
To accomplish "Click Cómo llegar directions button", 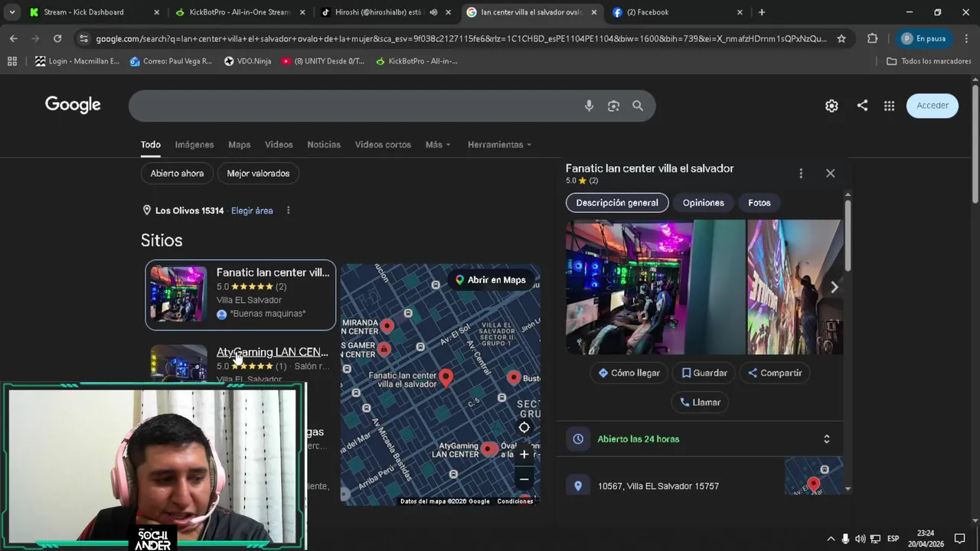I will coord(629,373).
